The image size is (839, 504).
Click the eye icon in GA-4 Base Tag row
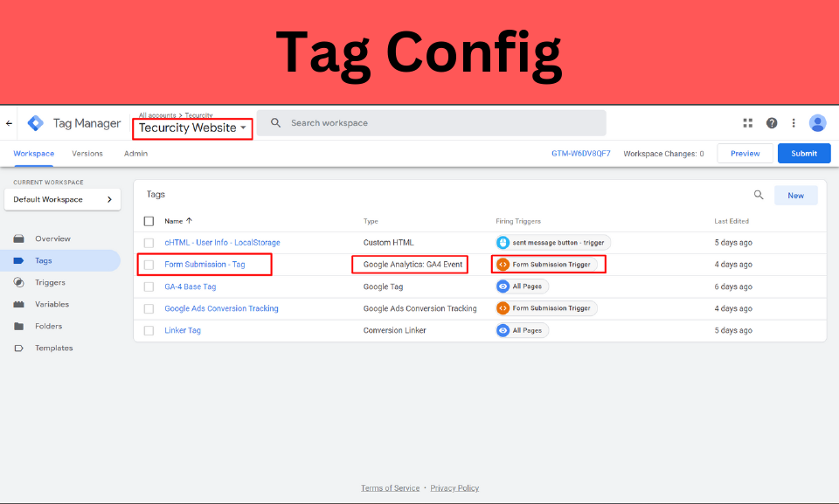pos(503,287)
